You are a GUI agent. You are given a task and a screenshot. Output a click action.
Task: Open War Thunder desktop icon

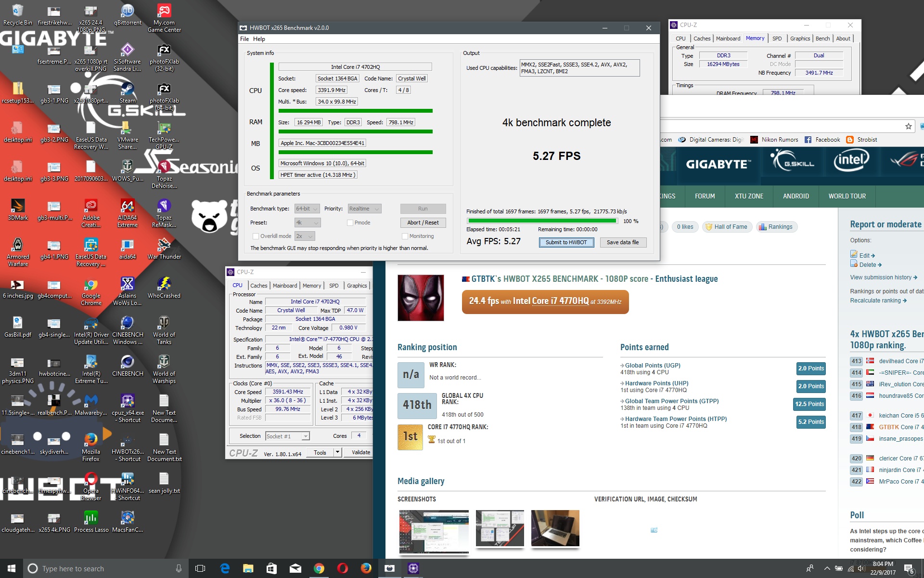[164, 249]
